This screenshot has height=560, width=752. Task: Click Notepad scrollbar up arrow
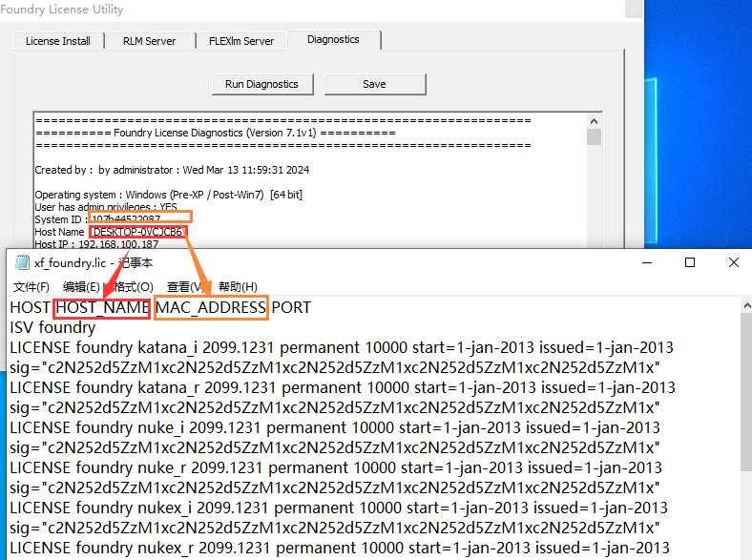click(744, 305)
